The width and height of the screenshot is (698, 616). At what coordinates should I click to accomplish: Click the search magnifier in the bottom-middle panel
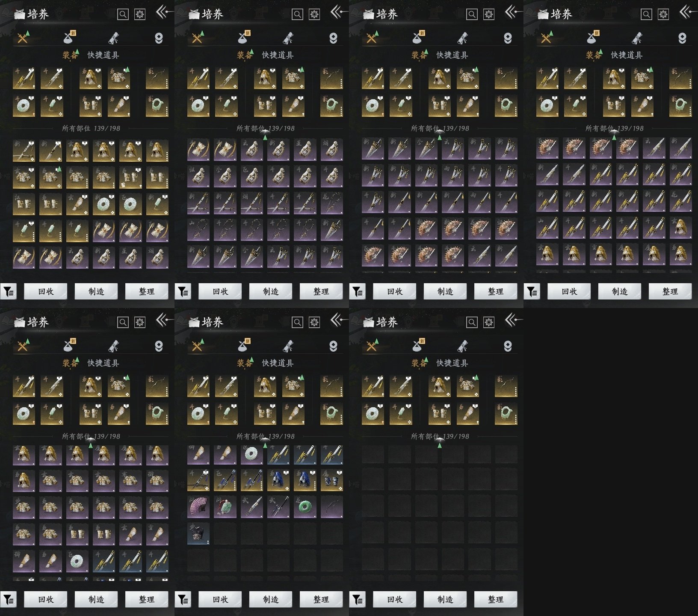[x=297, y=323]
